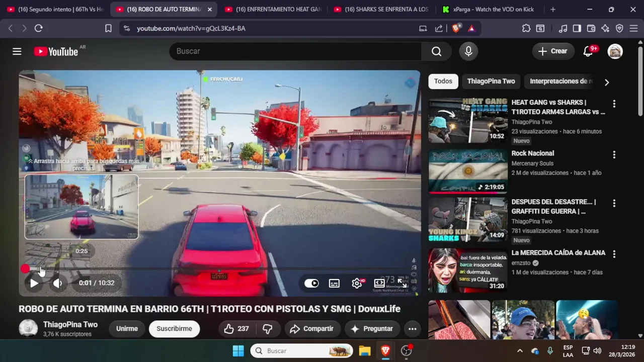Open the YouTube hamburger guide menu
The image size is (644, 362).
17,51
